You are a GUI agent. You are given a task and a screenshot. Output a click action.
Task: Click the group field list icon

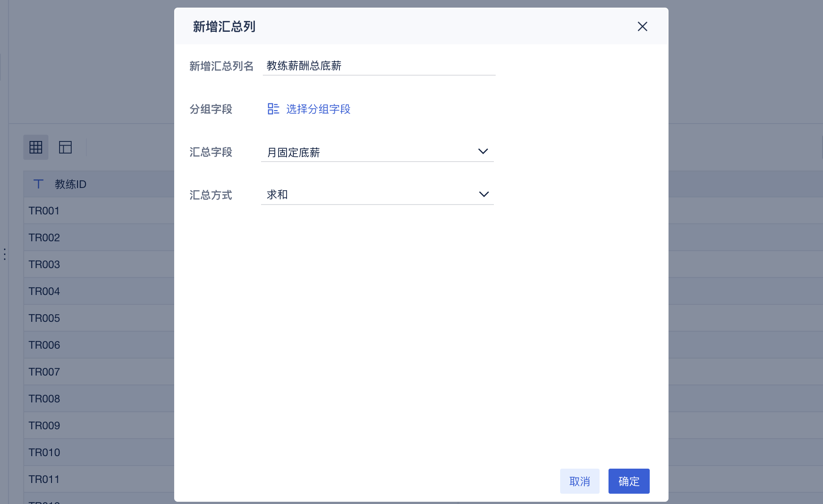273,109
